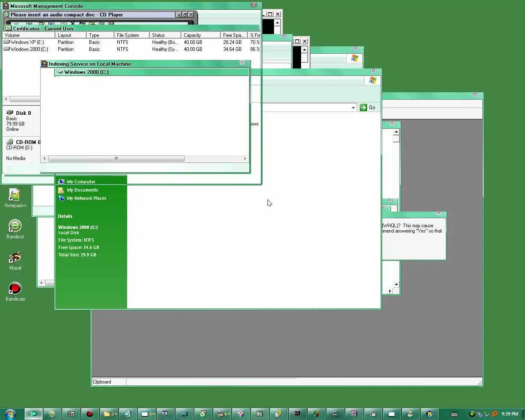
Task: Click the Go button in the address bar
Action: (368, 107)
